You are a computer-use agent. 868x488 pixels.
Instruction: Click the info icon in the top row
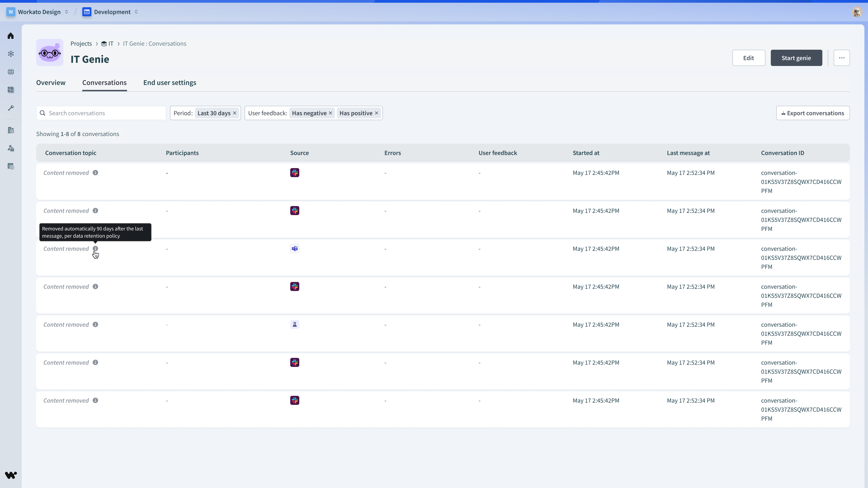pyautogui.click(x=95, y=173)
